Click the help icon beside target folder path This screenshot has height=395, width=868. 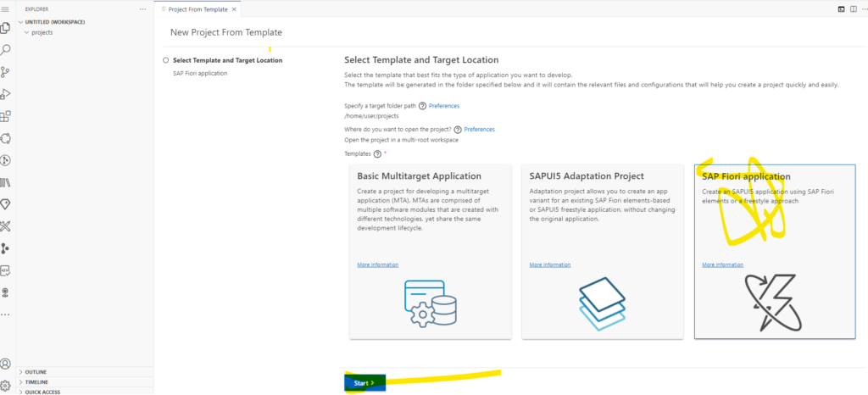click(x=422, y=106)
